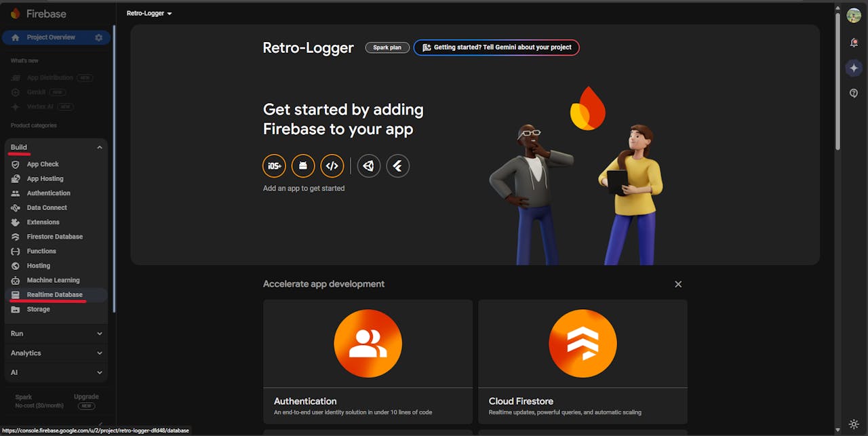
Task: Click the sidebar vertical scrollbar
Action: (x=114, y=170)
